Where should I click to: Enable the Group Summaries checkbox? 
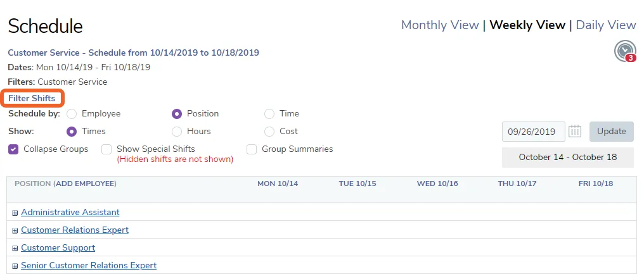(x=252, y=149)
